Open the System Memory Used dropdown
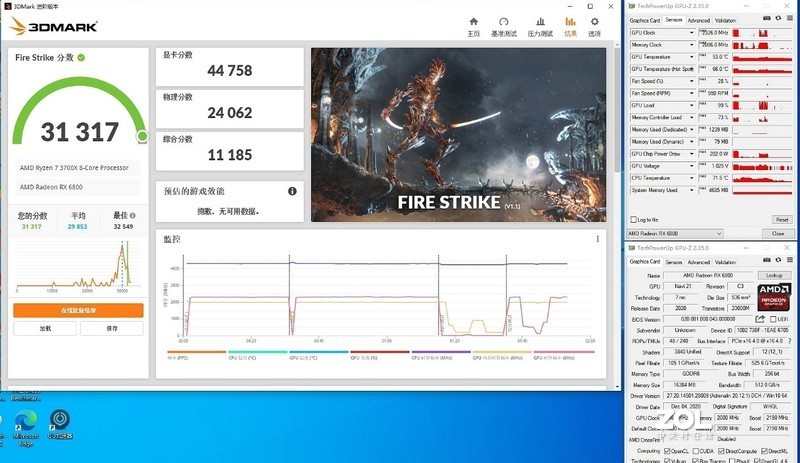The image size is (800, 463). pyautogui.click(x=691, y=190)
